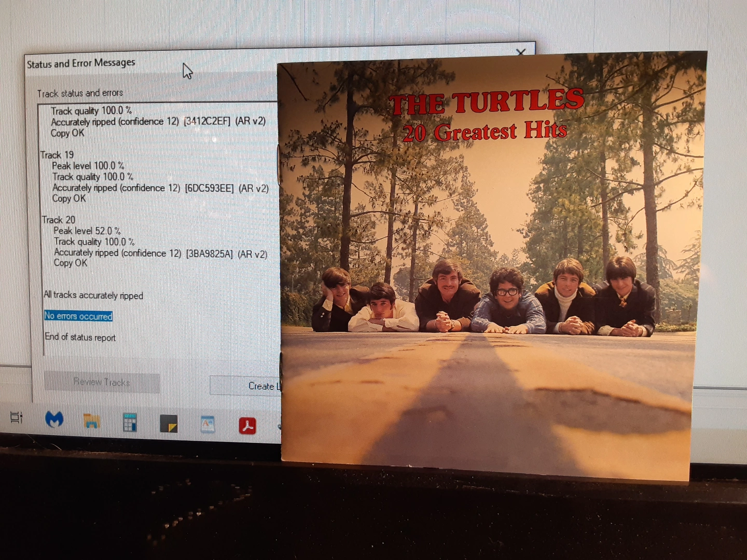
Task: Launch Adobe Acrobat from the taskbar
Action: point(247,425)
